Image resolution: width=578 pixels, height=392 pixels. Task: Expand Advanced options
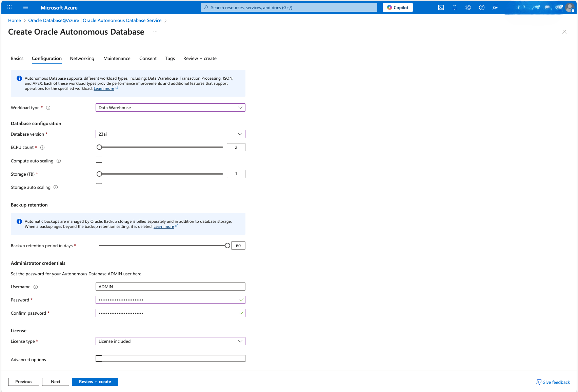[x=99, y=358]
